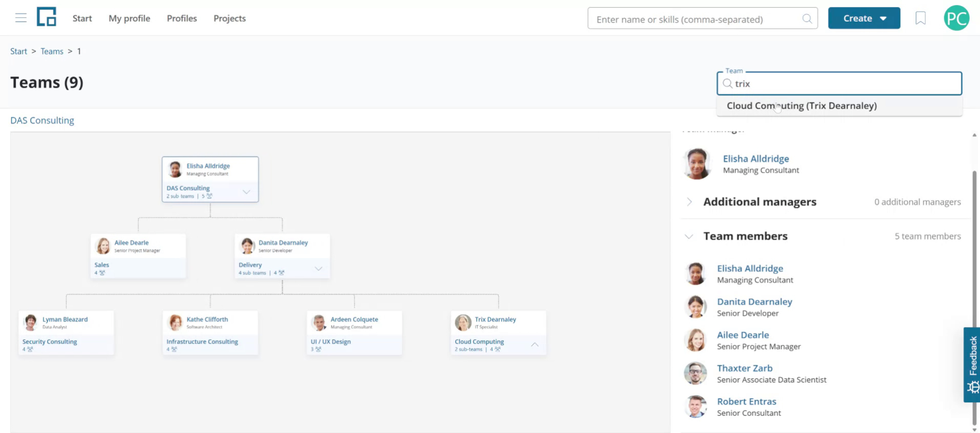
Task: Open Thaxter Zarb profile link
Action: coord(744,368)
